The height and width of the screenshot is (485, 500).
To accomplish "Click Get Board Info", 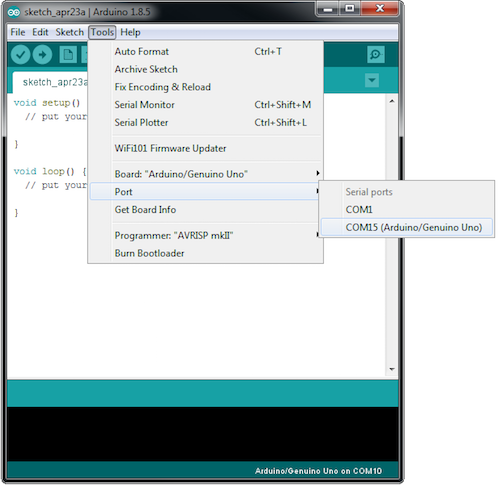I will 205,210.
